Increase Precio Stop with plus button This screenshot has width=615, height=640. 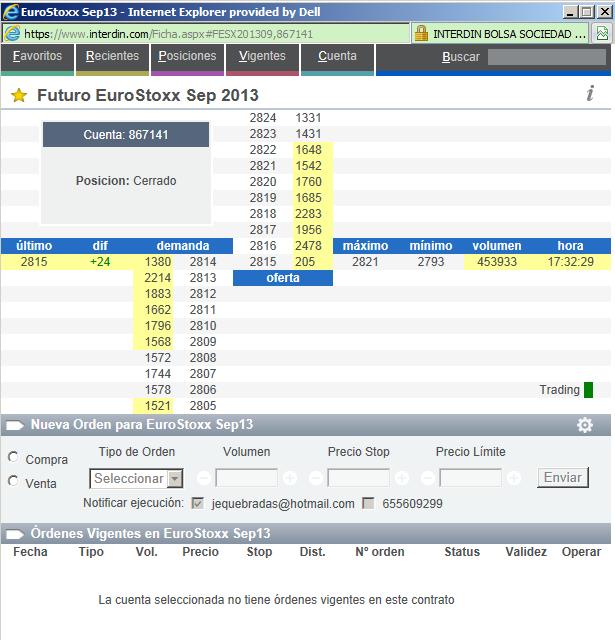(x=402, y=478)
